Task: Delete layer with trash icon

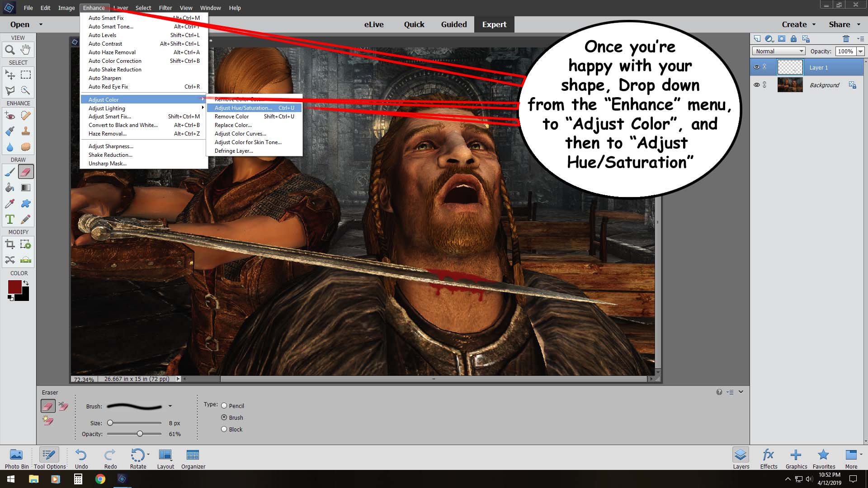Action: tap(846, 38)
